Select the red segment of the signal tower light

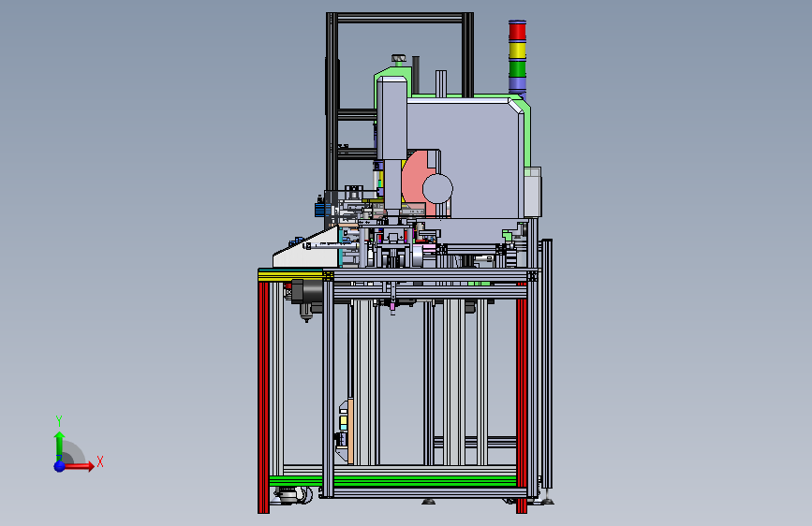tap(517, 31)
